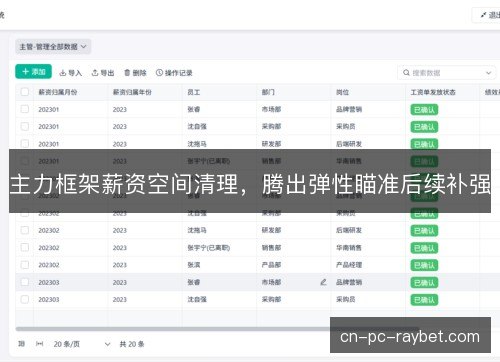Click the row-height icon in the footer
500x362 pixels.
(22, 344)
